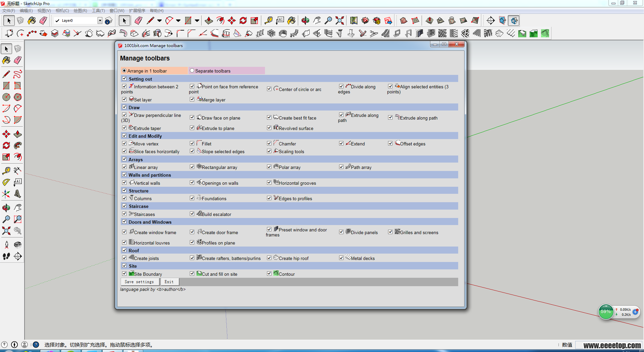Select 'Separate toolbars' radio option
This screenshot has width=644, height=352.
point(192,71)
